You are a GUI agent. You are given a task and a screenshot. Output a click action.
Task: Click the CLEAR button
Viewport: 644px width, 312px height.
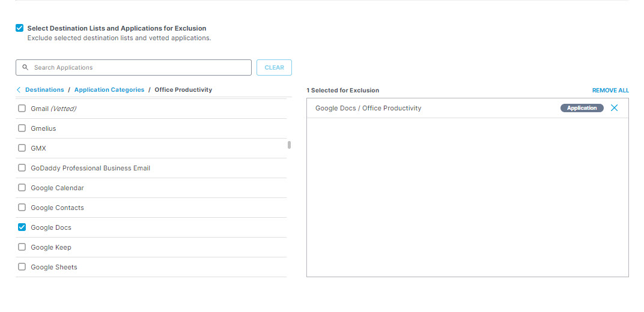274,68
